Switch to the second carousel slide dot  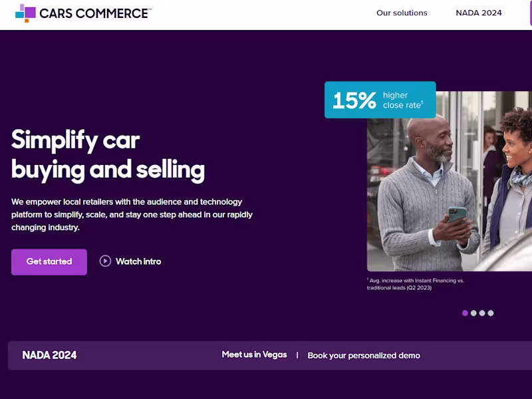click(x=473, y=313)
